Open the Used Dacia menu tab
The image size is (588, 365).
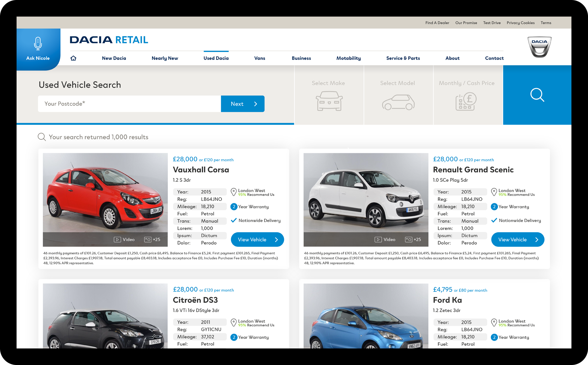[216, 58]
